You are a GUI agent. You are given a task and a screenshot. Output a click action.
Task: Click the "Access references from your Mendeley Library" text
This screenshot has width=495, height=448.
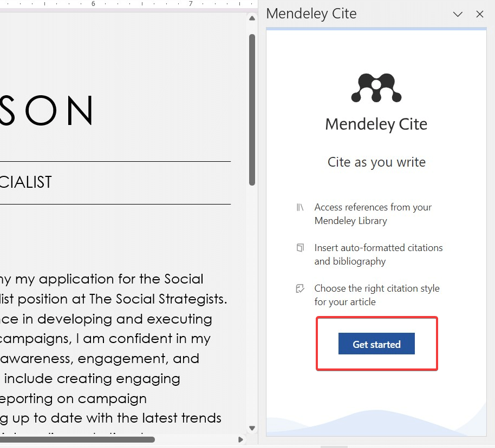[373, 214]
